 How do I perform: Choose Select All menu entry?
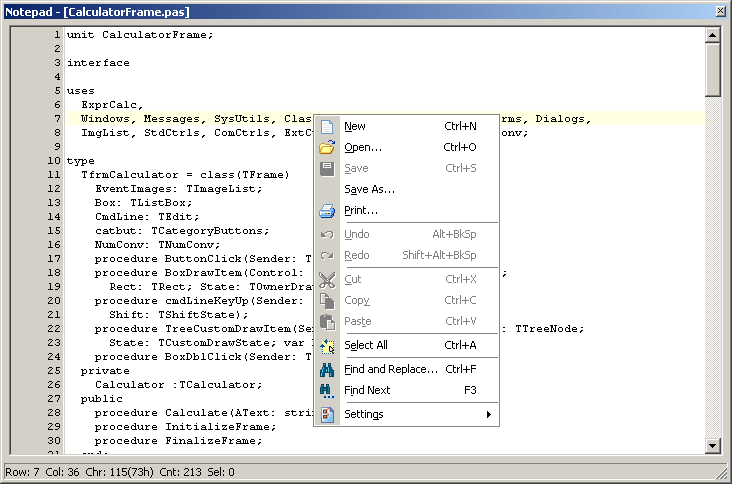(406, 345)
